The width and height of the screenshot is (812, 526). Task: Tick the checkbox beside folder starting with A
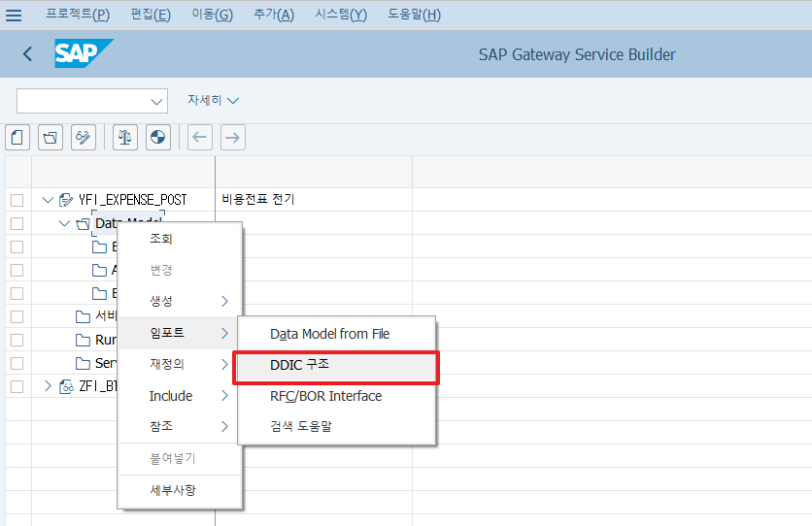pyautogui.click(x=17, y=270)
